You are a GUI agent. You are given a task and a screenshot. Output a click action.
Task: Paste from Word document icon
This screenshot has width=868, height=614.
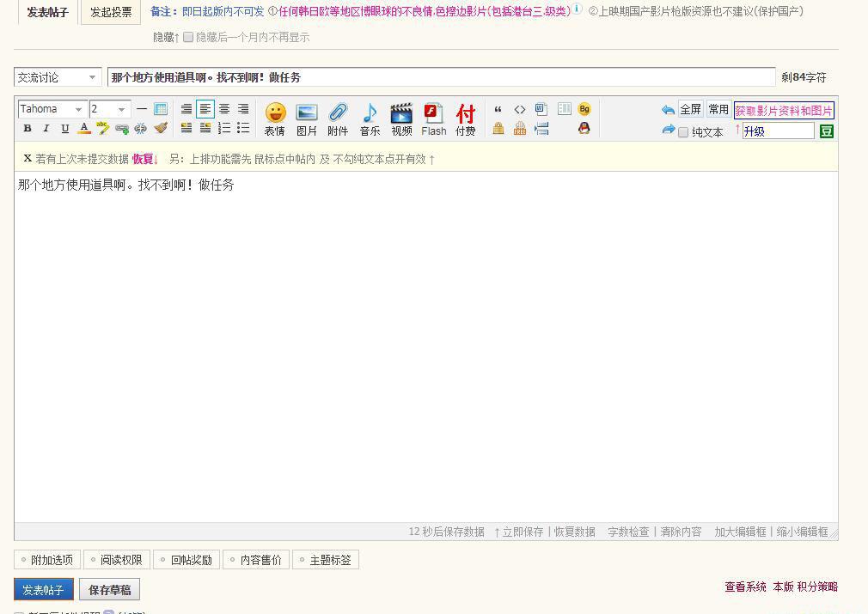(x=541, y=109)
